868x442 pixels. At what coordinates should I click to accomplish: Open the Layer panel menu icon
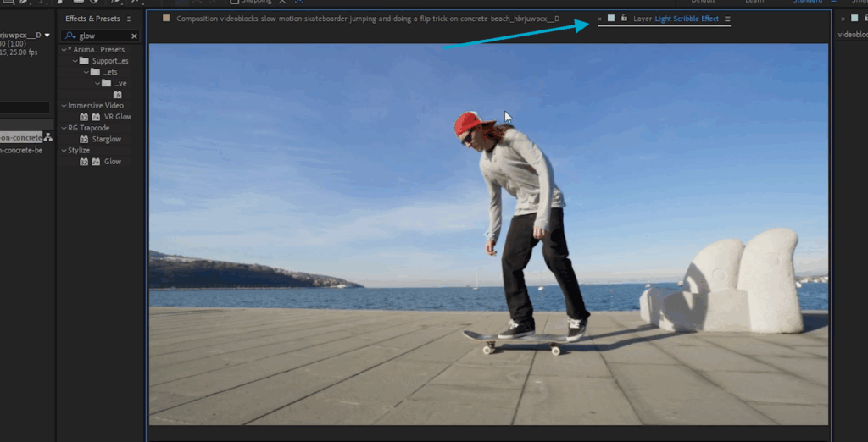[727, 19]
